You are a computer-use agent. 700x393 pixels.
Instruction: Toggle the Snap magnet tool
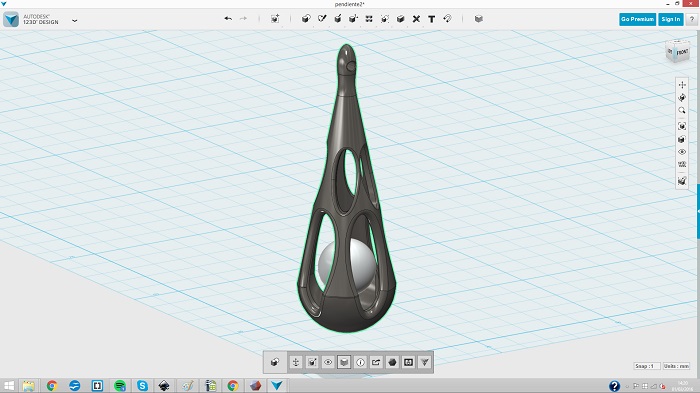pos(447,19)
